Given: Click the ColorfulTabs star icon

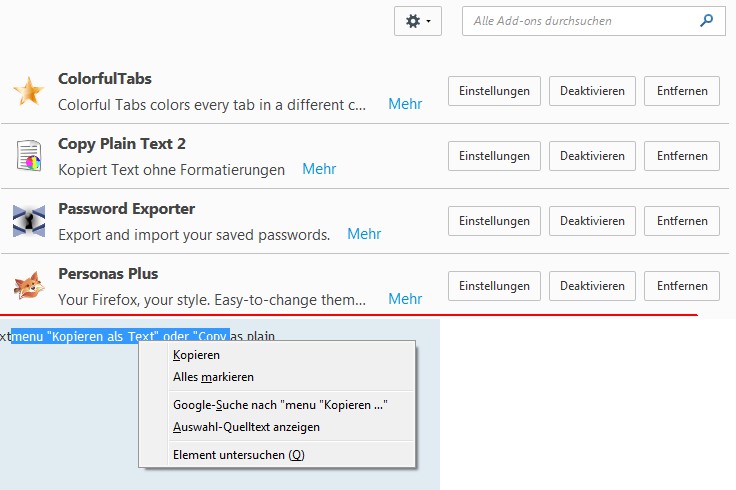Looking at the screenshot, I should (28, 92).
